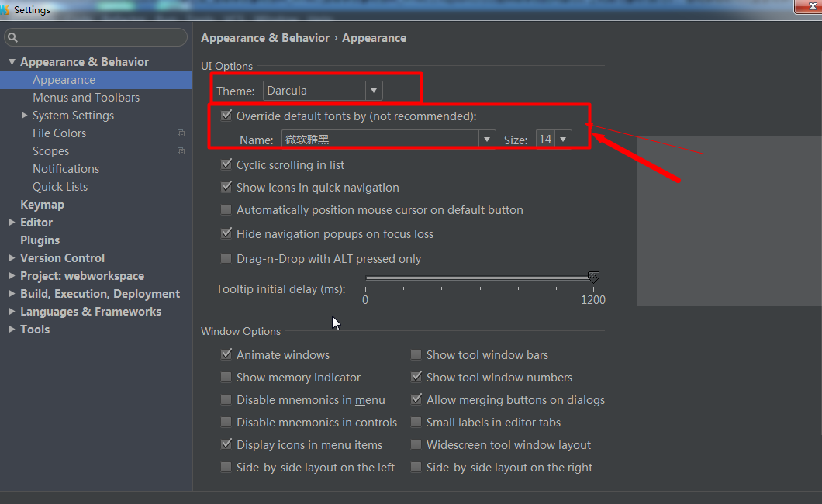Click the Settings window app icon
Screen dimensions: 822x504
[5, 9]
